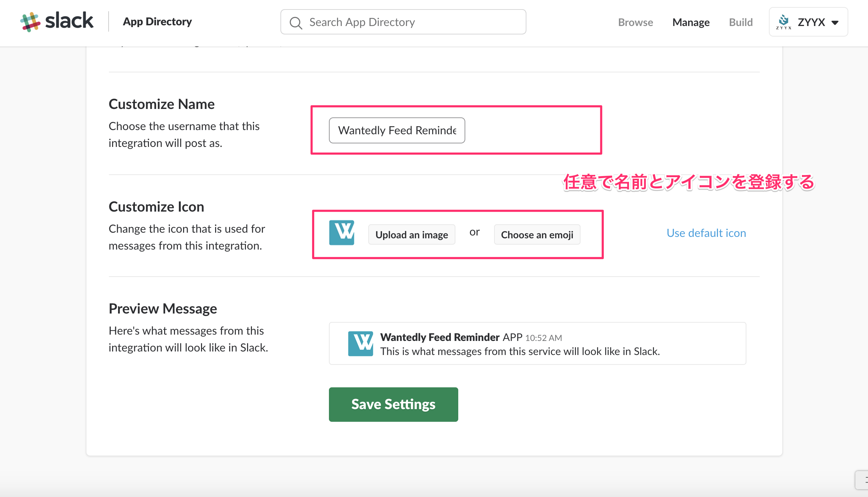Click the Wantedly avatar in preview message
Image resolution: width=868 pixels, height=497 pixels.
[361, 343]
